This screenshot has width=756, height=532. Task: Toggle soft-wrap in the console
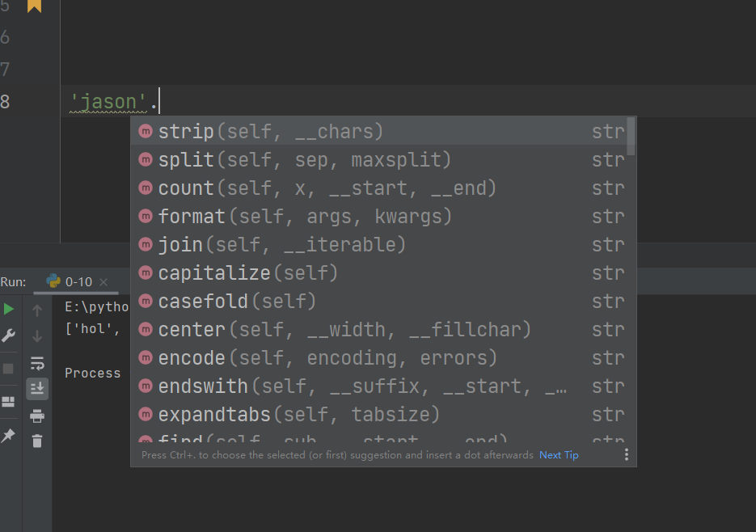pyautogui.click(x=37, y=363)
